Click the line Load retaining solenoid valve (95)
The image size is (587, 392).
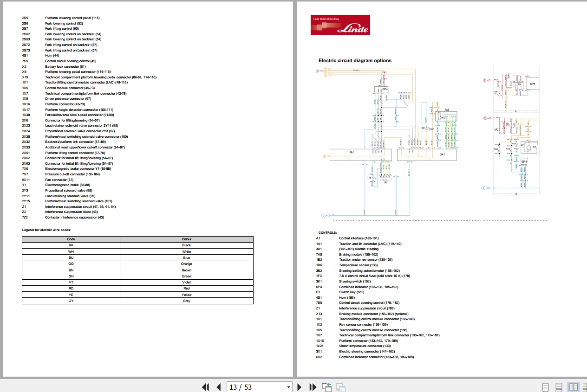tap(70, 196)
